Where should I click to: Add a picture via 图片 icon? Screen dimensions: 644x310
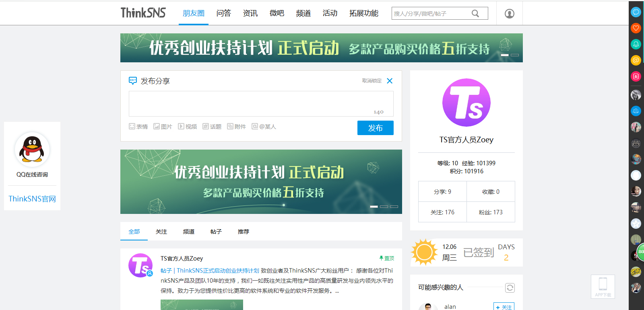coord(163,127)
